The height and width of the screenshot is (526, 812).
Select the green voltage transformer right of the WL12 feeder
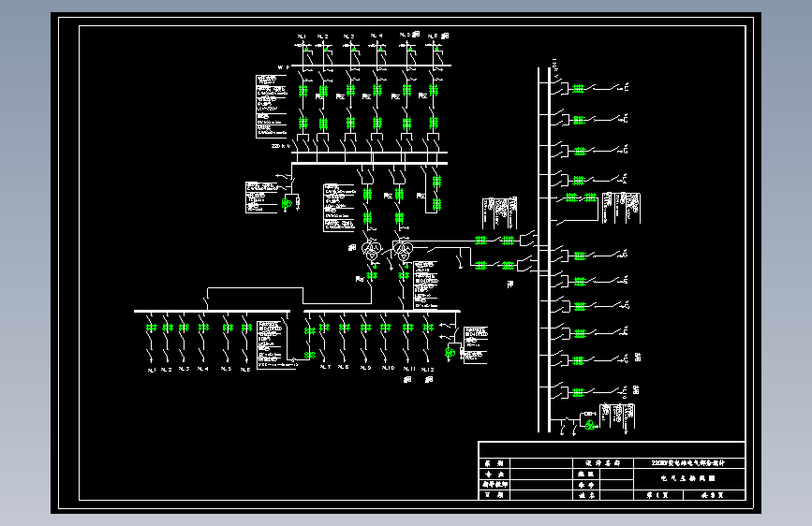tap(450, 353)
